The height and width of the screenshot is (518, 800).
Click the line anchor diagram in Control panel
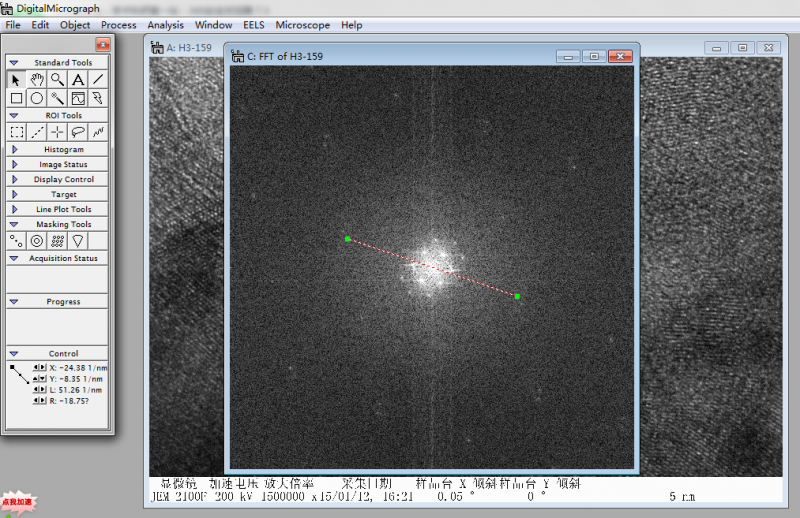(19, 374)
